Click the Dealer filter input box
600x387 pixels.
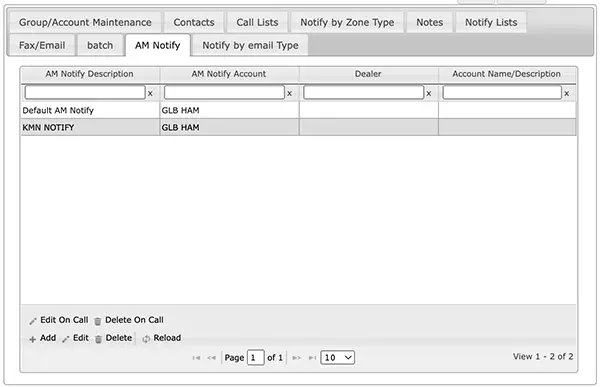(x=364, y=93)
